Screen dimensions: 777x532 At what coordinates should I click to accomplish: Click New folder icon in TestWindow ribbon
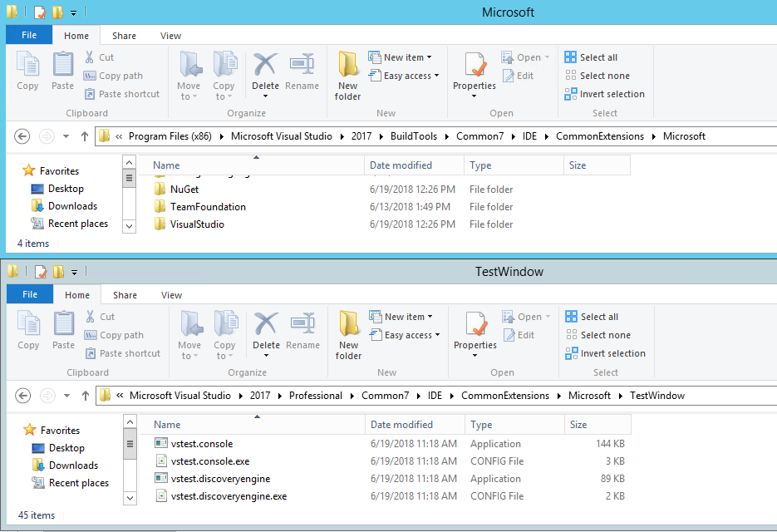tap(349, 323)
